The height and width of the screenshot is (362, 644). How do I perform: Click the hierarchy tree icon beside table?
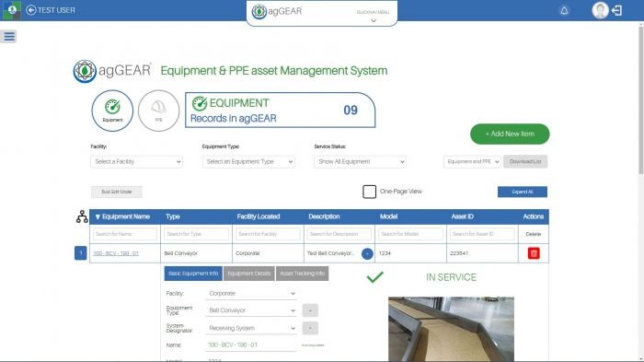tap(82, 216)
